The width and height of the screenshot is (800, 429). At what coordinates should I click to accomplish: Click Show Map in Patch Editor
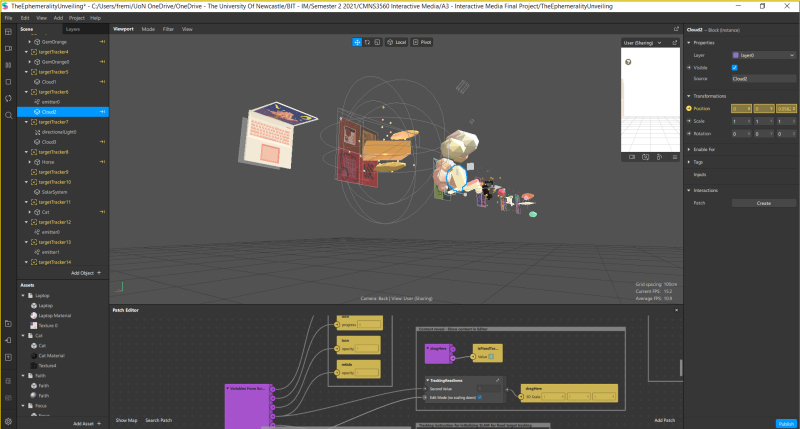pyautogui.click(x=126, y=420)
